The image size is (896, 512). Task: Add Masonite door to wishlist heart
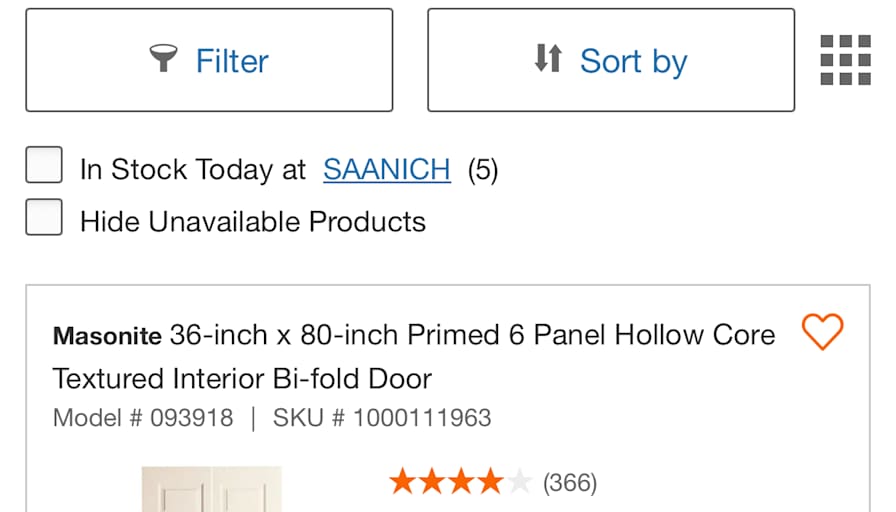pyautogui.click(x=822, y=332)
